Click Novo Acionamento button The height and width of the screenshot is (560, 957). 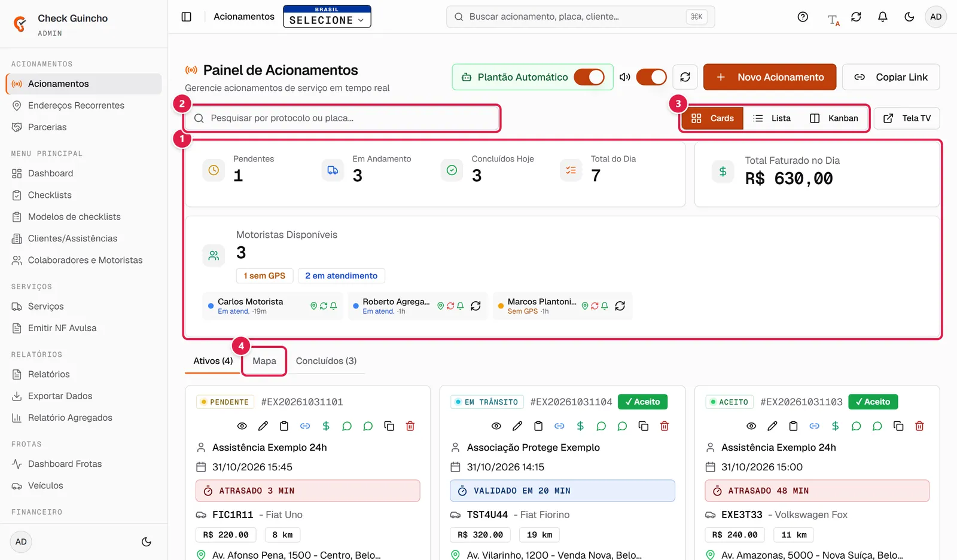pos(770,77)
